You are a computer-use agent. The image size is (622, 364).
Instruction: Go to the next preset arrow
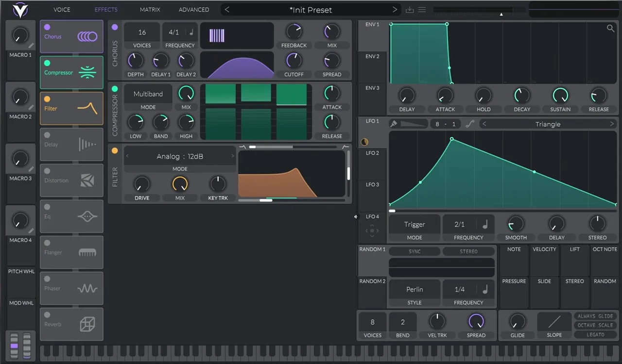395,10
